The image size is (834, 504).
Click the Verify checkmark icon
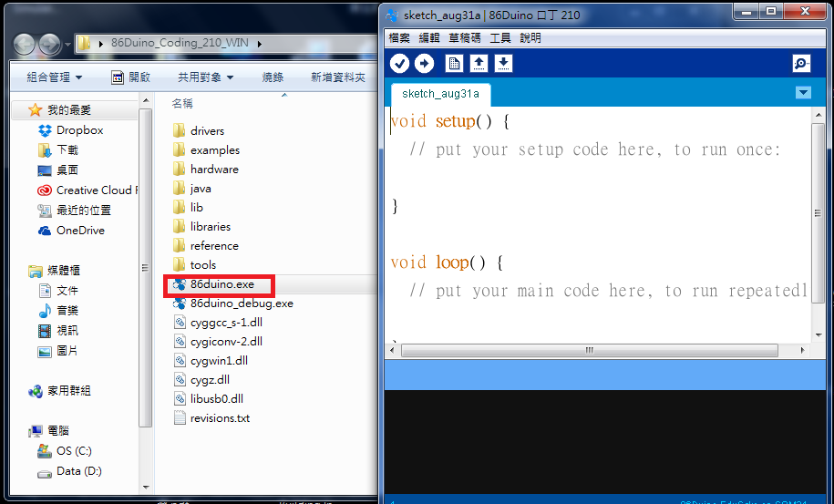399,64
